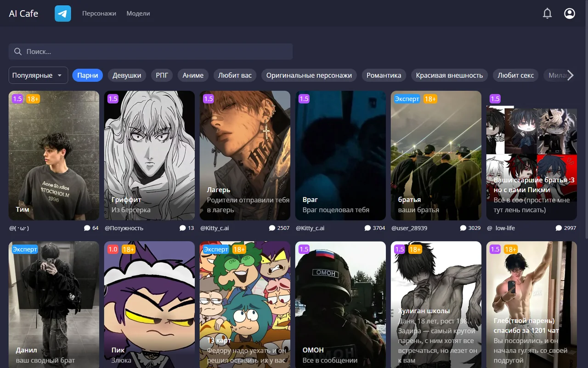Click the search magnifier icon
588x368 pixels.
[18, 52]
